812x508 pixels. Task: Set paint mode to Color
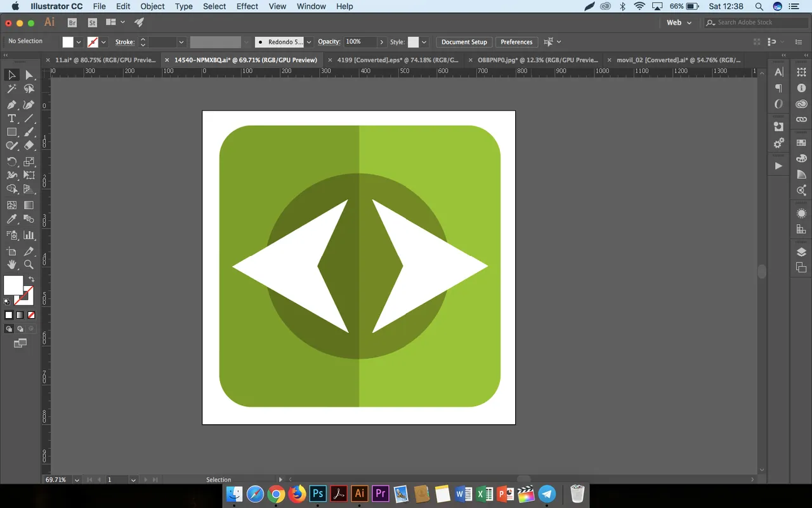point(9,315)
